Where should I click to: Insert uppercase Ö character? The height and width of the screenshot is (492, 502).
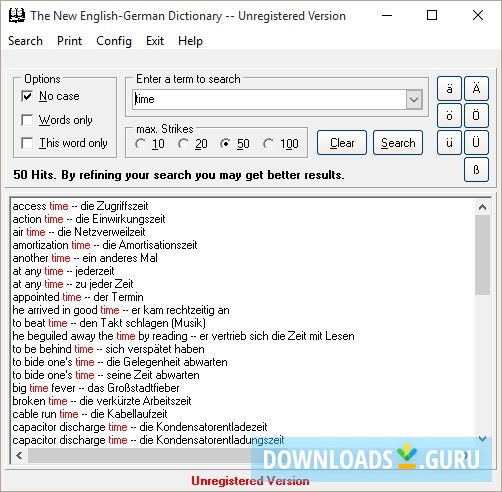[476, 116]
